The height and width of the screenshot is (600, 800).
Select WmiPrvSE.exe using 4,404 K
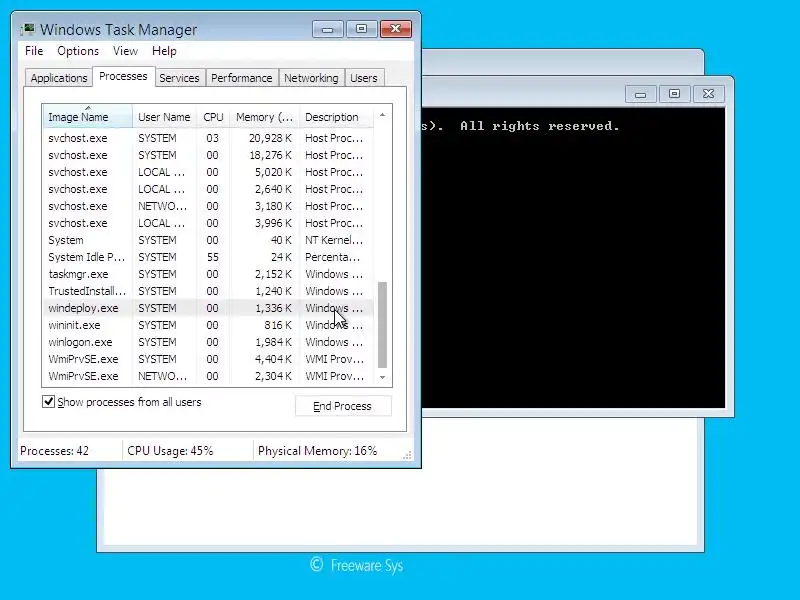point(208,359)
